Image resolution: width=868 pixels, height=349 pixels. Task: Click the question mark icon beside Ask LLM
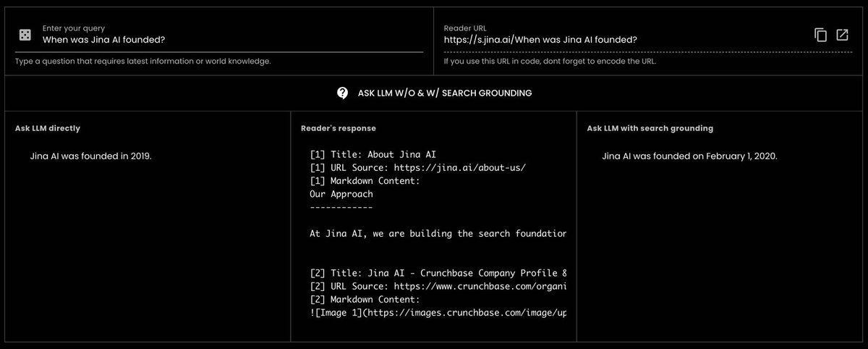click(x=343, y=93)
